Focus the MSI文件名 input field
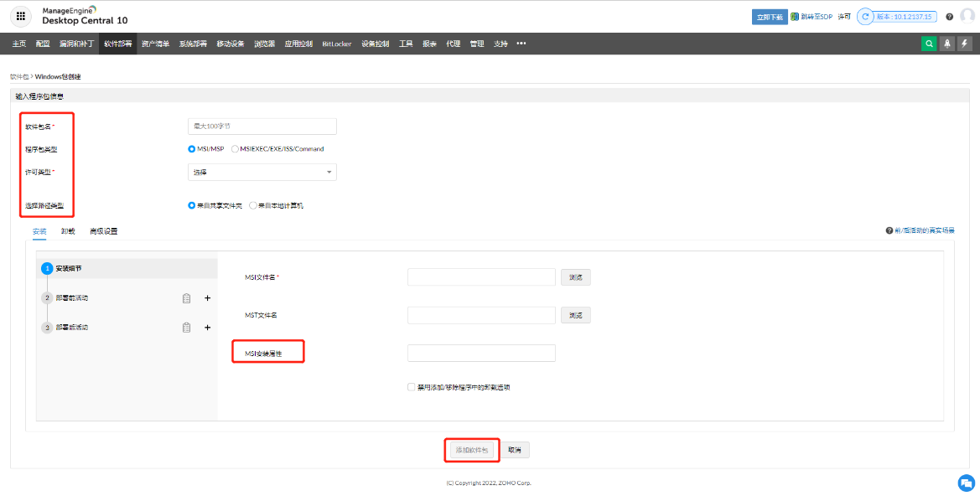Viewport: 980px width, 496px height. click(481, 277)
